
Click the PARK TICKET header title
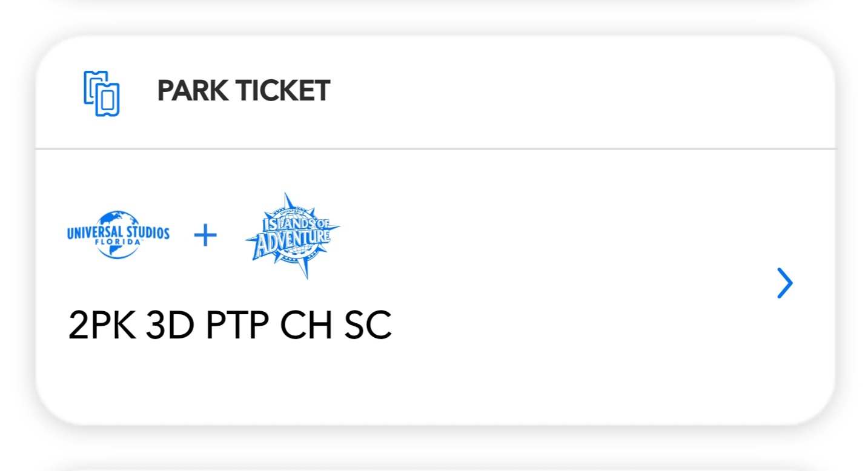[244, 91]
